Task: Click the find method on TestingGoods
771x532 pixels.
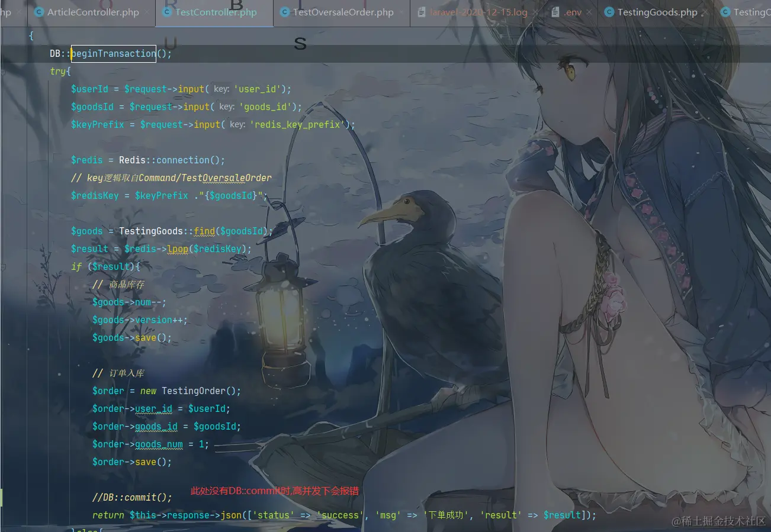Action: point(204,231)
